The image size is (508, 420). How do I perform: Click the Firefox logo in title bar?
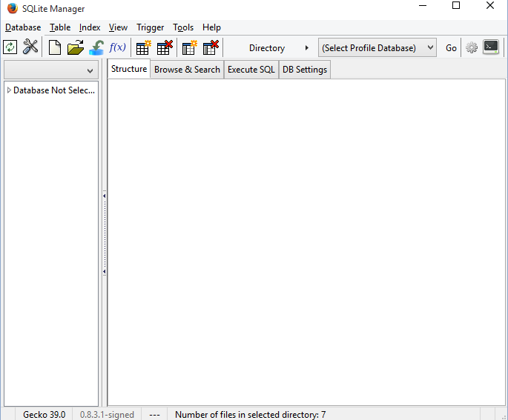tap(13, 8)
